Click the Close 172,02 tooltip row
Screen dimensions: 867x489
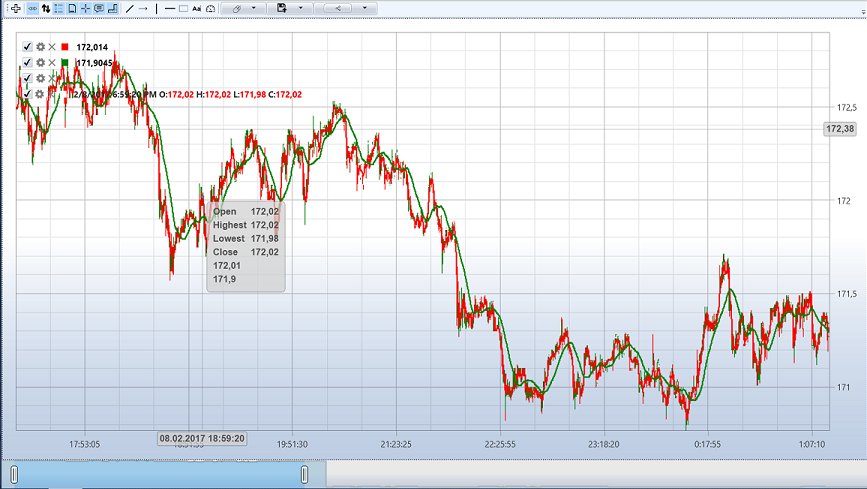tap(246, 252)
